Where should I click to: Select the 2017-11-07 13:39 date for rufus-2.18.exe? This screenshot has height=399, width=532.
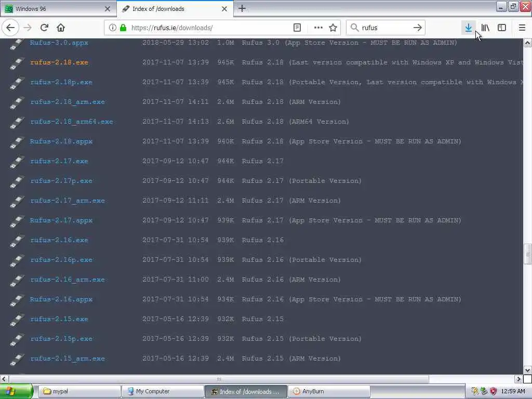176,62
